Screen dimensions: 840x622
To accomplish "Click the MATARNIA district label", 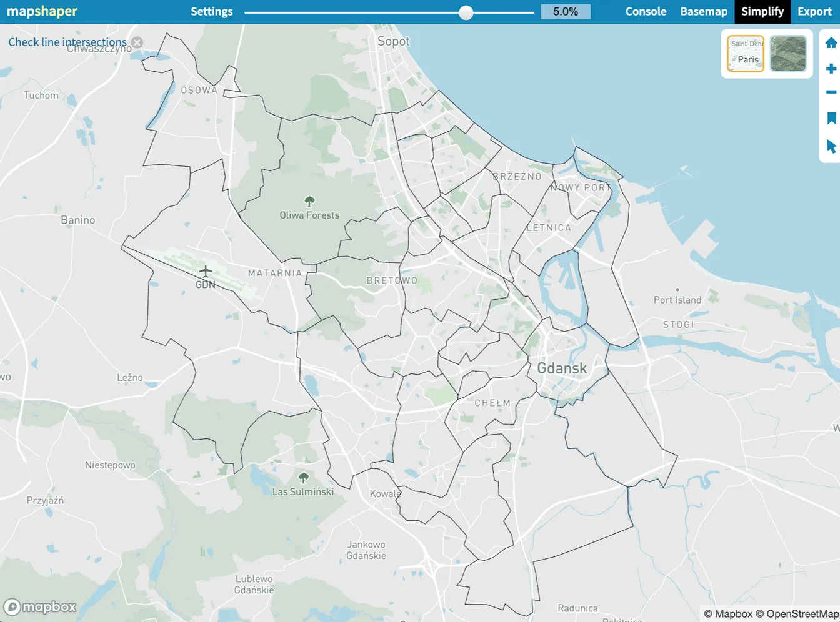I will click(275, 273).
